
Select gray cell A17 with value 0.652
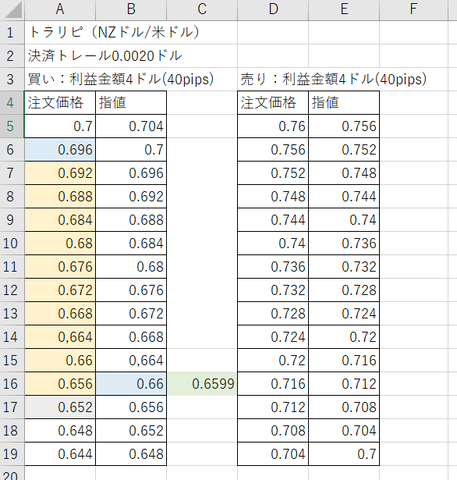(60, 407)
